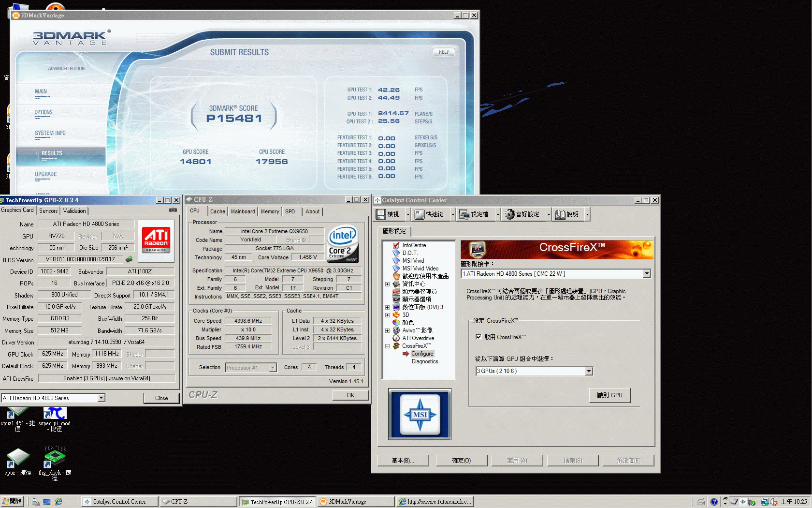Click the ATI Overdrive gauge icon in the tree
This screenshot has height=508, width=812.
396,338
